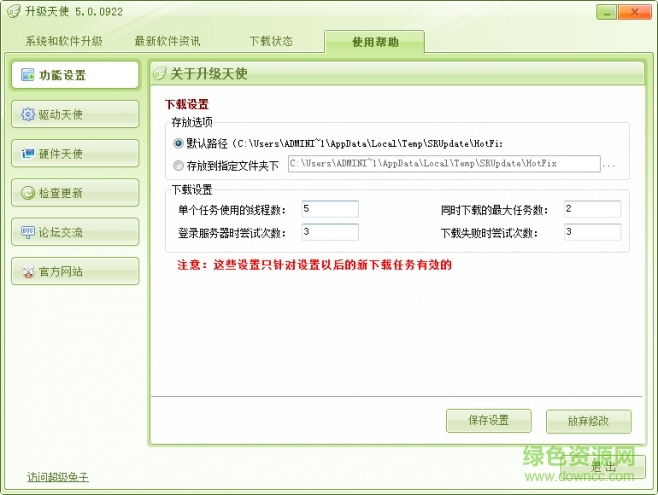Viewport: 658px width, 495px height.
Task: Click the 放弃修改 button
Action: coord(589,420)
